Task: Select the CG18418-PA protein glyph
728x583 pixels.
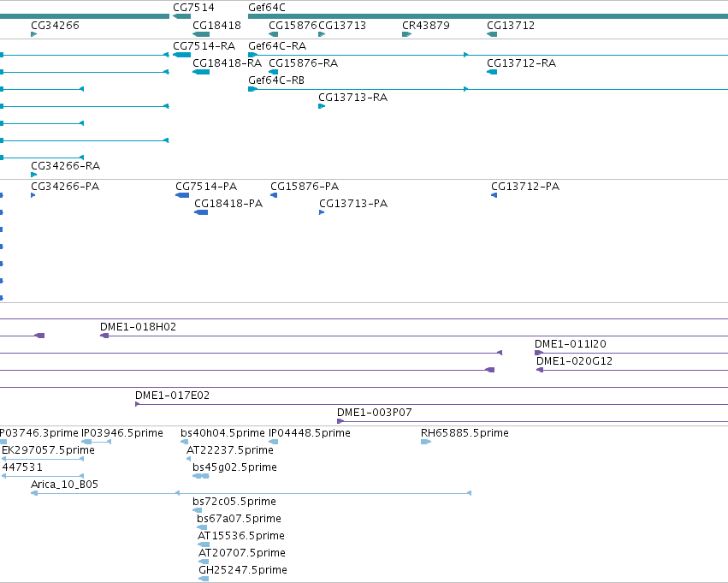Action: [x=201, y=212]
